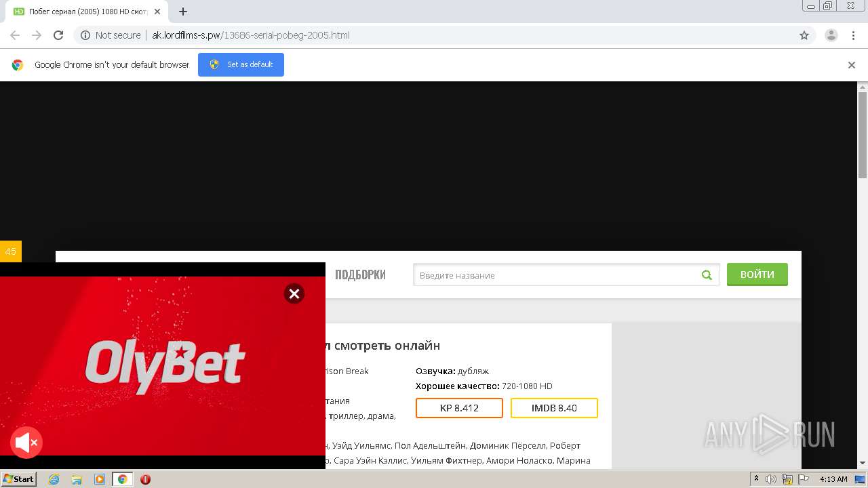Click actor name Амори Ноласко
This screenshot has width=868, height=488.
(519, 460)
